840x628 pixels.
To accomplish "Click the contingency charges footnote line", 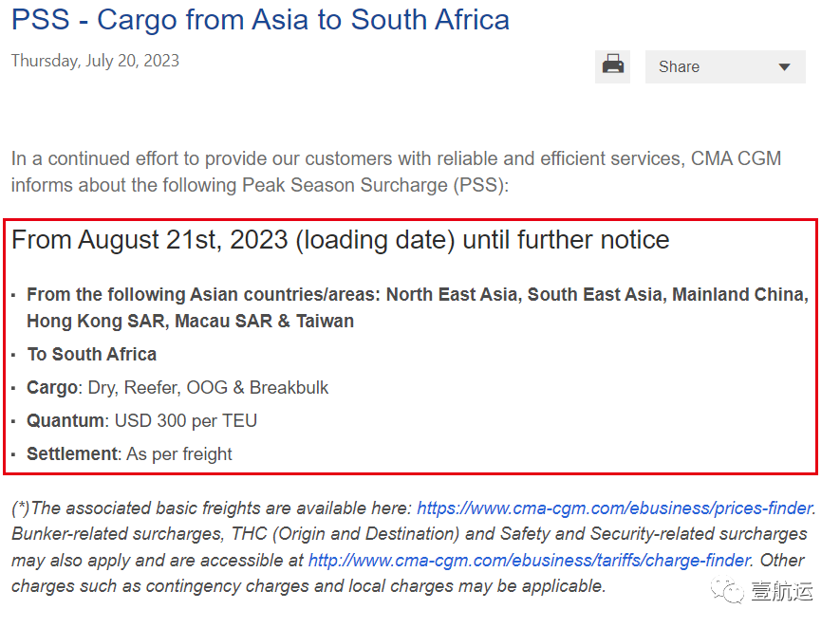I will 308,585.
